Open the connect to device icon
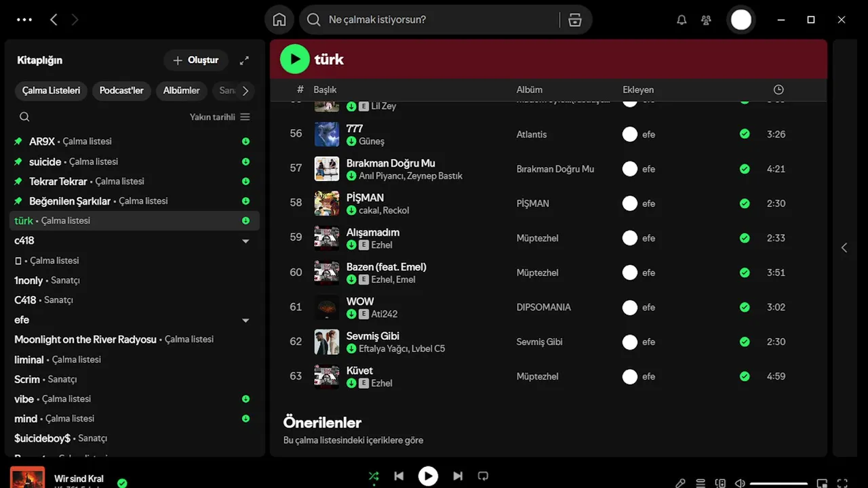The width and height of the screenshot is (868, 488). [720, 483]
